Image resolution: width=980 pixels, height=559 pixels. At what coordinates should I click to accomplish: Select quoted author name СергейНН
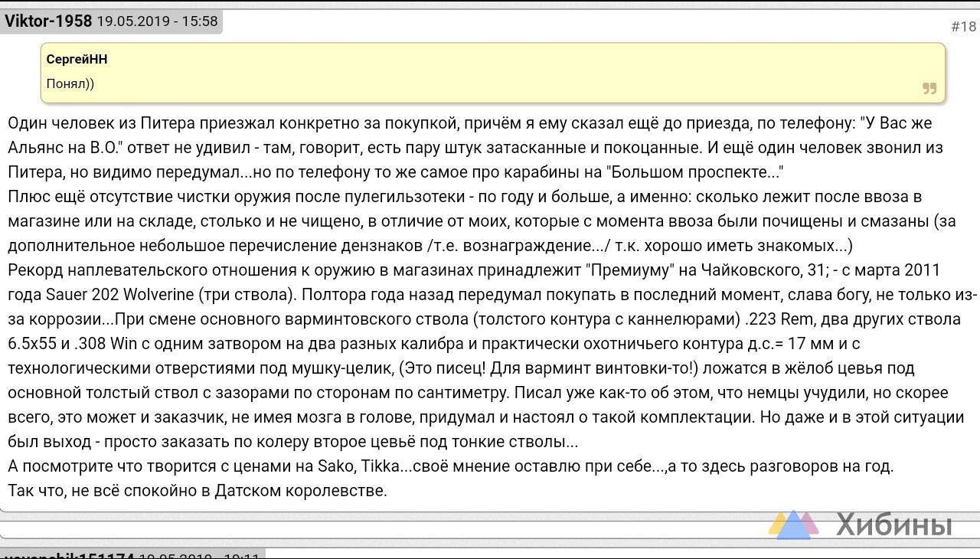point(77,60)
